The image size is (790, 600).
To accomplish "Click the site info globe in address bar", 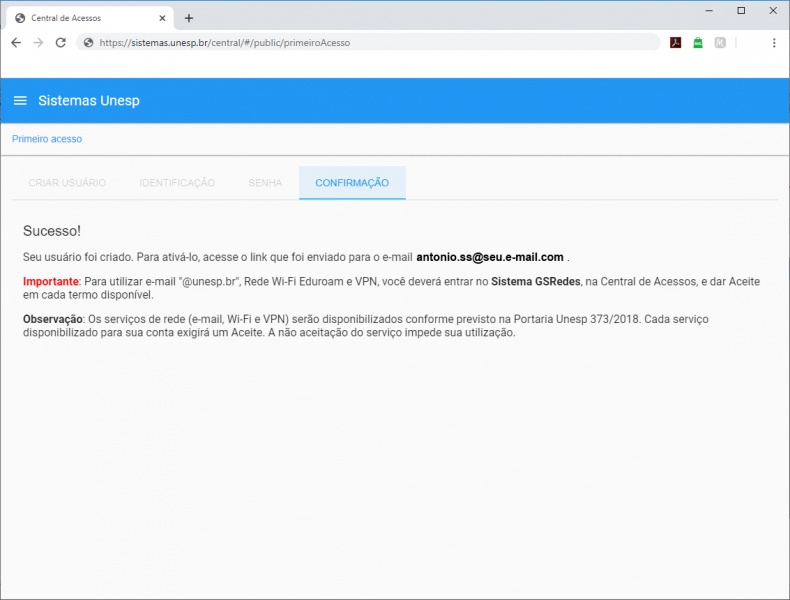I will (89, 43).
